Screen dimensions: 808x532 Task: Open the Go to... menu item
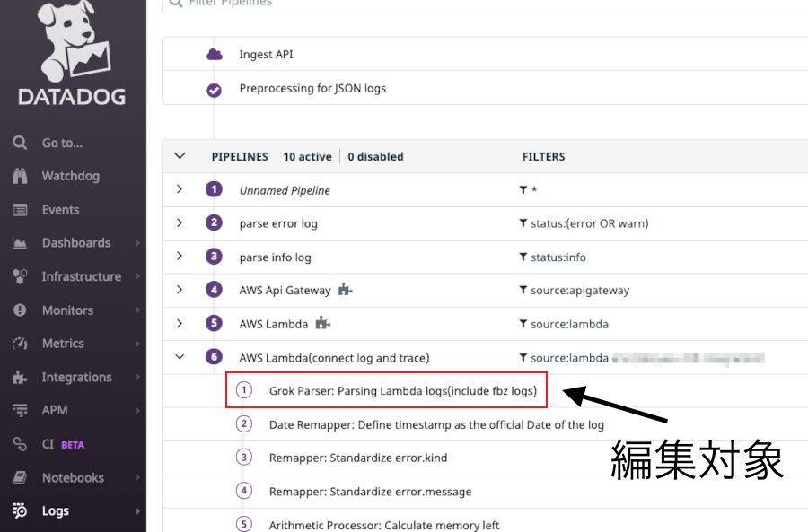tap(20, 143)
